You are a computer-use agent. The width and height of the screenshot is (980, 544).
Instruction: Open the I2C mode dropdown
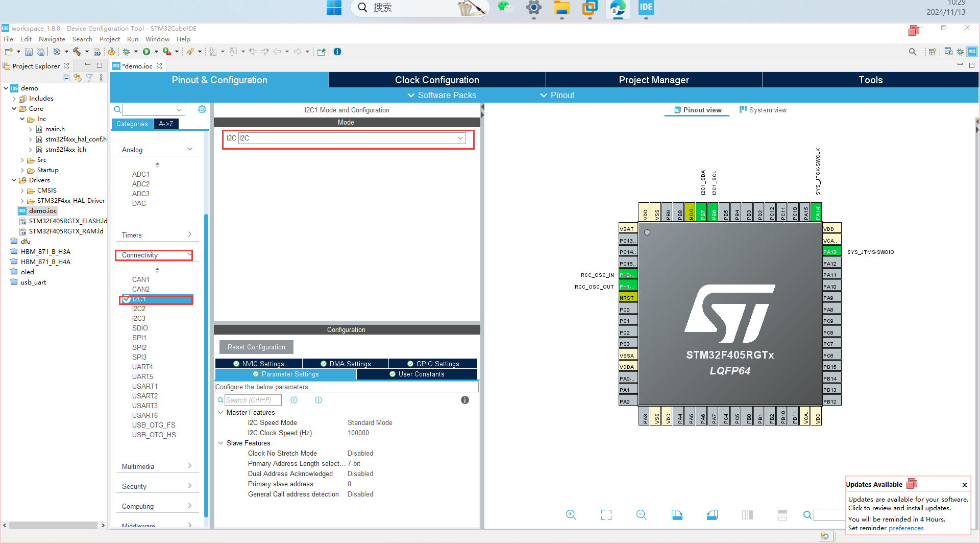pos(352,138)
